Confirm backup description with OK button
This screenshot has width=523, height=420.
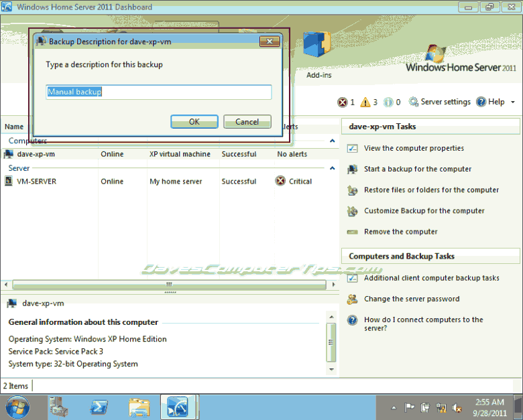pos(194,122)
